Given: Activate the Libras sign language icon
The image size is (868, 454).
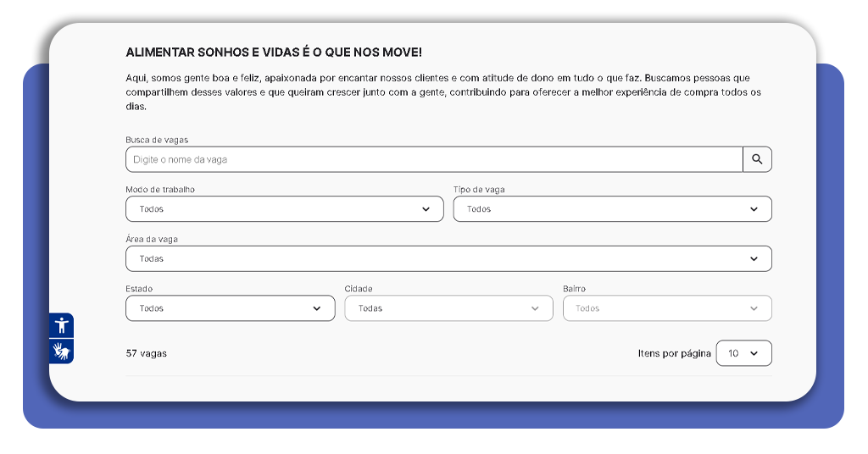Looking at the screenshot, I should point(61,351).
